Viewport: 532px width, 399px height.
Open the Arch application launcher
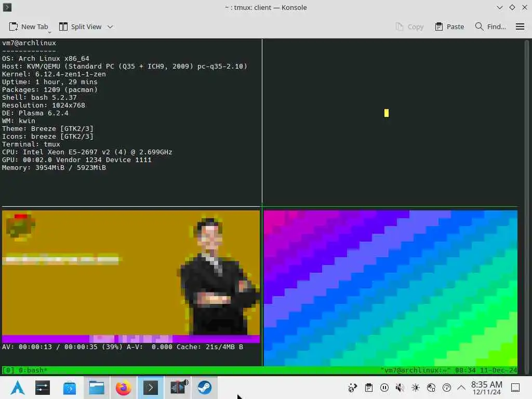[x=18, y=388]
